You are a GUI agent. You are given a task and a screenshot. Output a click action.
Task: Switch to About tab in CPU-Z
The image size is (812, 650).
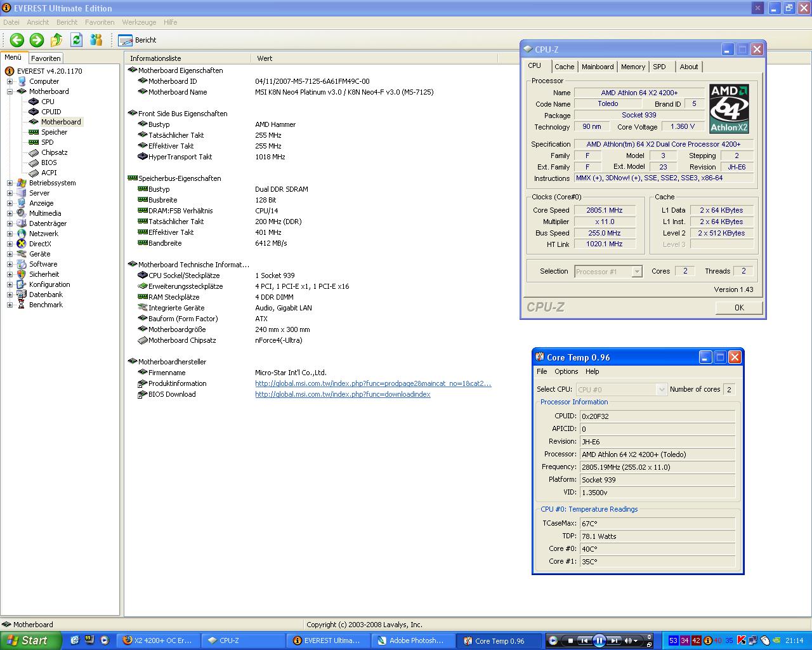tap(689, 67)
